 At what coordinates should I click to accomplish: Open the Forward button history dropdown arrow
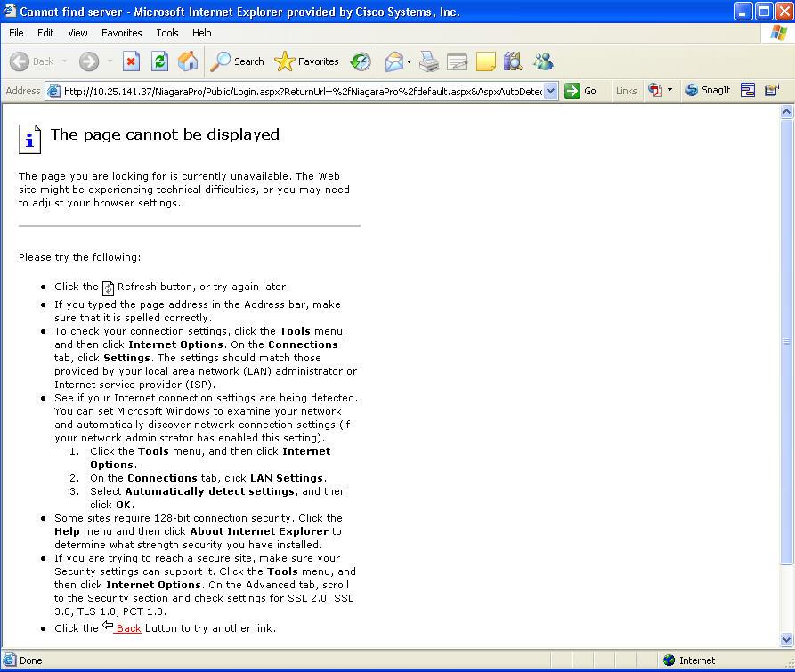110,61
